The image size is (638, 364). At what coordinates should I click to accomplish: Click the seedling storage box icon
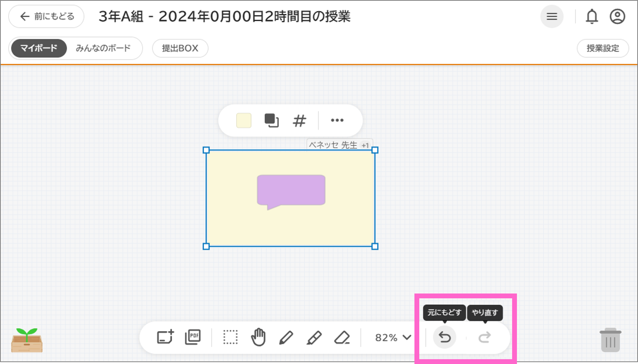[x=26, y=340]
